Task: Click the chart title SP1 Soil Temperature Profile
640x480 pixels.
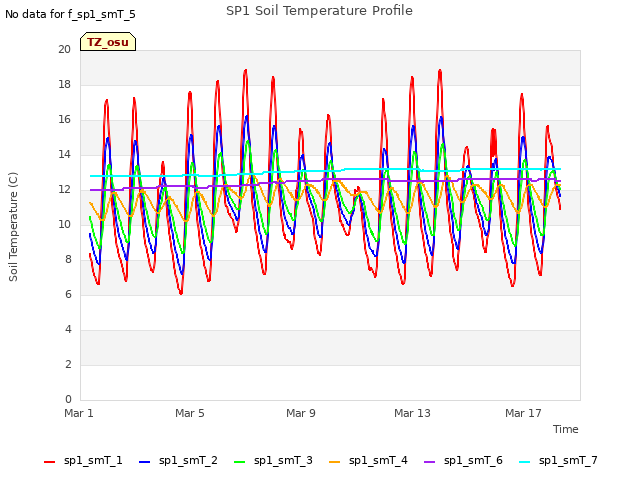Action: (x=319, y=11)
